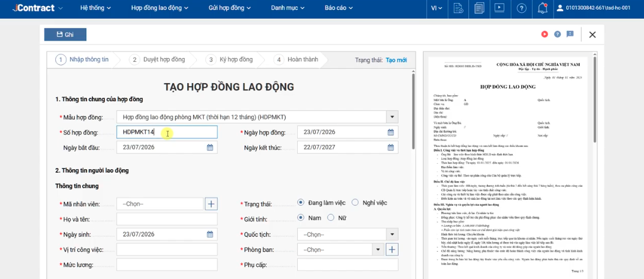Open the VI language dropdown

436,8
